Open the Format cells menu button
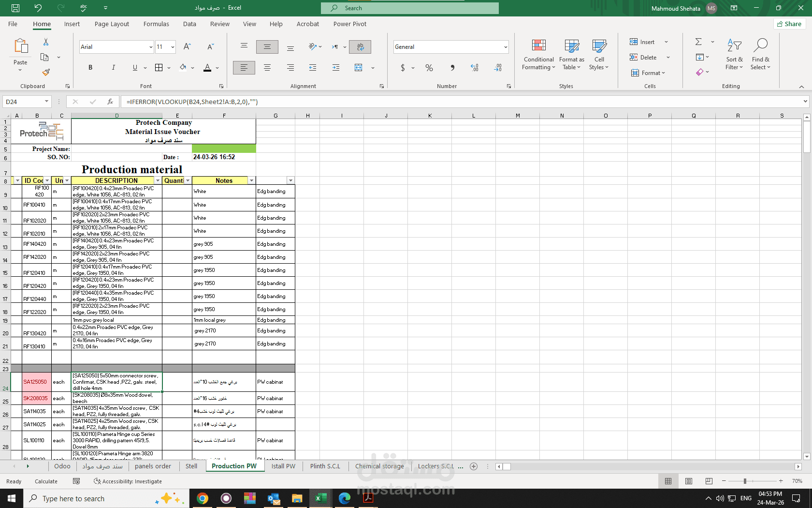Image resolution: width=812 pixels, height=508 pixels. [648, 73]
